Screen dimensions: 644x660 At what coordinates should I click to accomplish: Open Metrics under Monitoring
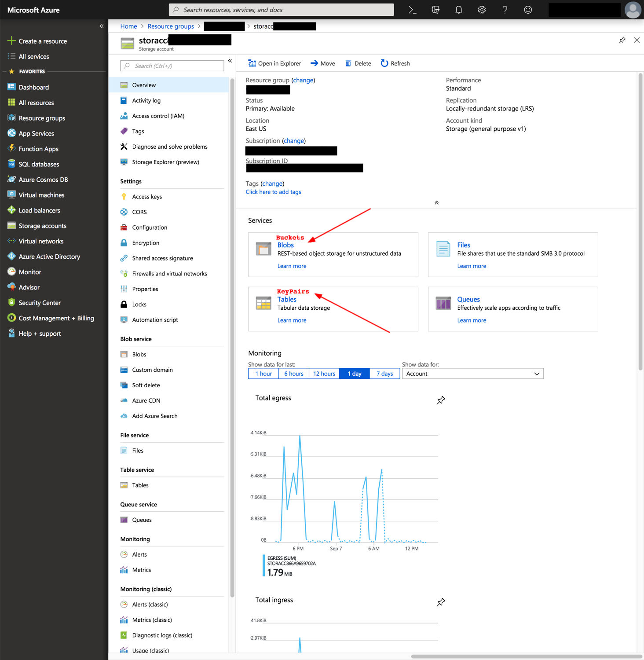click(x=141, y=570)
